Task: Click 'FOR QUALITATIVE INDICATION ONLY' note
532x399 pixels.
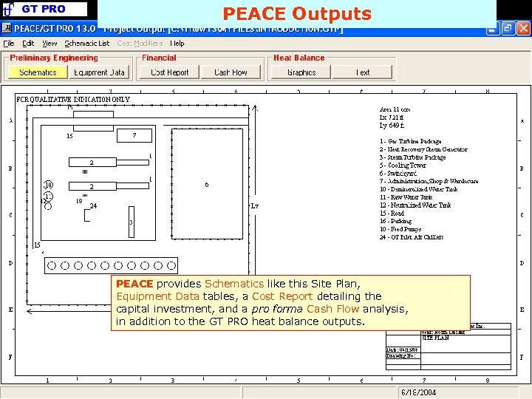Action: coord(73,100)
